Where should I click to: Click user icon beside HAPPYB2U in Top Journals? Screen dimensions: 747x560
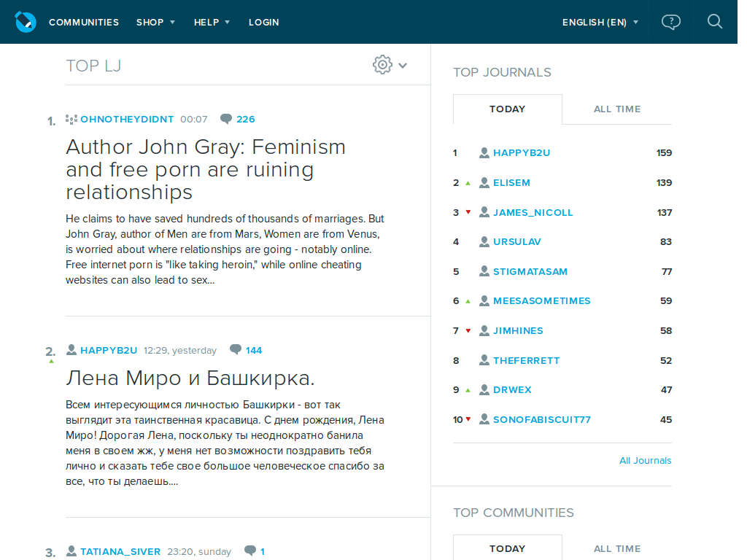click(x=484, y=153)
